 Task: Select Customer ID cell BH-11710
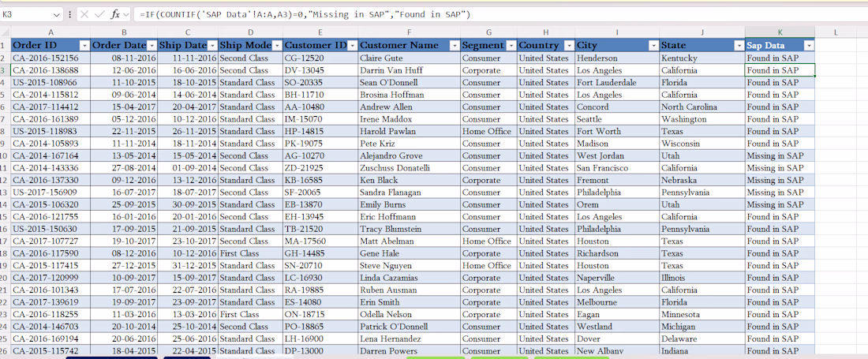[320, 95]
